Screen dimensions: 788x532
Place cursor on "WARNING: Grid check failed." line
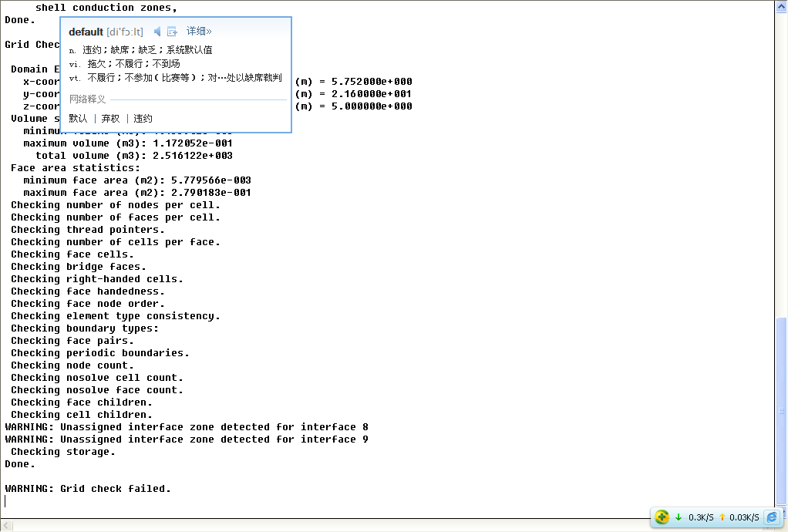[x=88, y=489]
